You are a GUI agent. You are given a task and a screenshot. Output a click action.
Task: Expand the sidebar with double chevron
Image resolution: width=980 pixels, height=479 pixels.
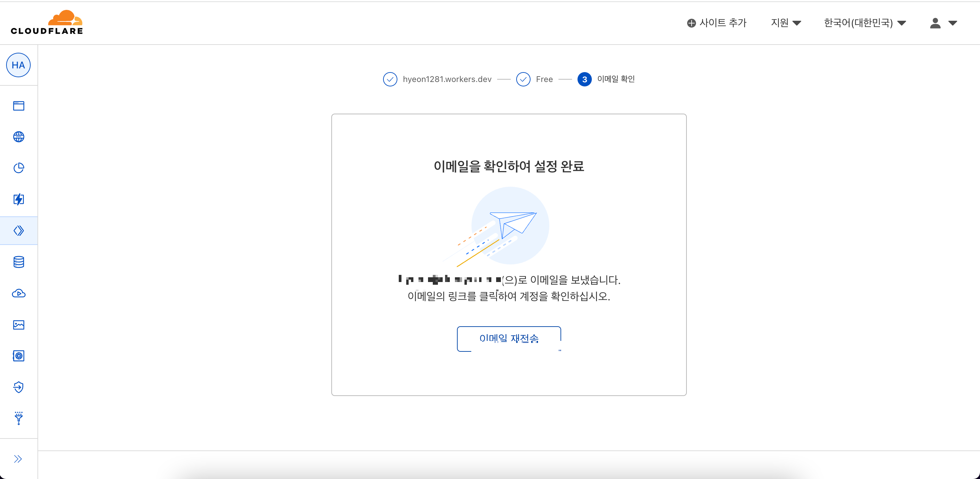[x=18, y=459]
